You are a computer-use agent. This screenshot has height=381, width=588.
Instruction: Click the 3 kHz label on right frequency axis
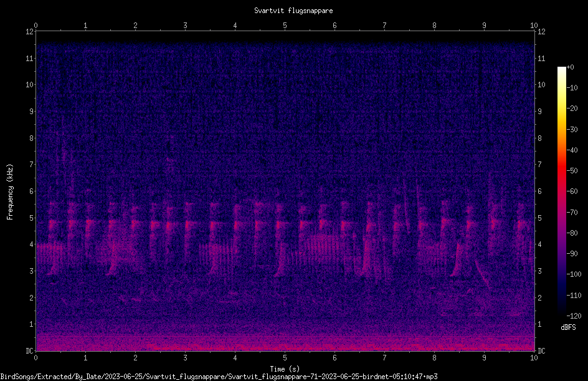(539, 271)
